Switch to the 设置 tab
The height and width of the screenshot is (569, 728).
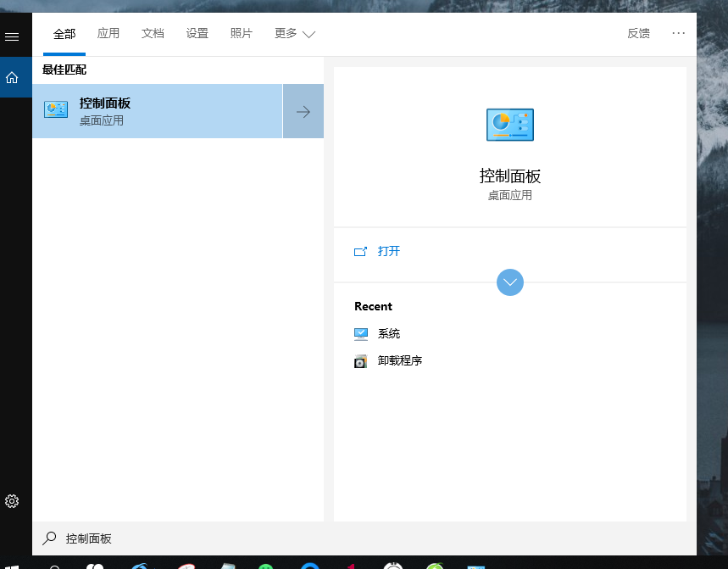197,34
